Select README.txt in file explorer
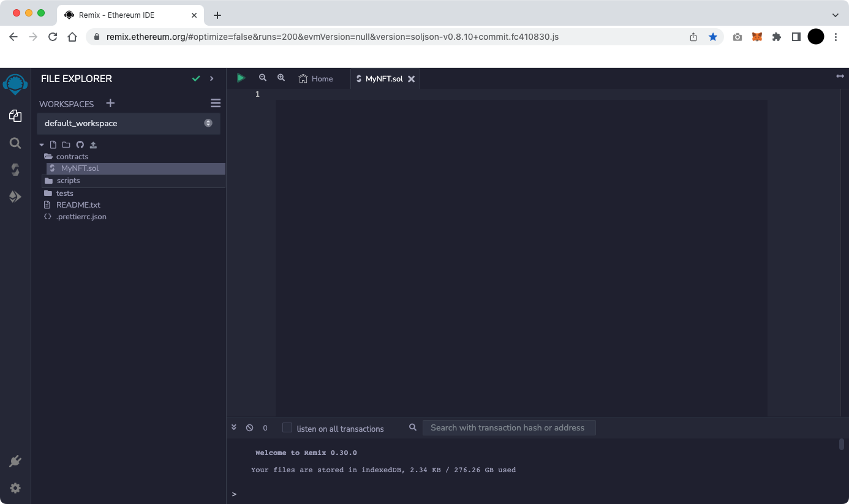The image size is (849, 504). [x=78, y=205]
